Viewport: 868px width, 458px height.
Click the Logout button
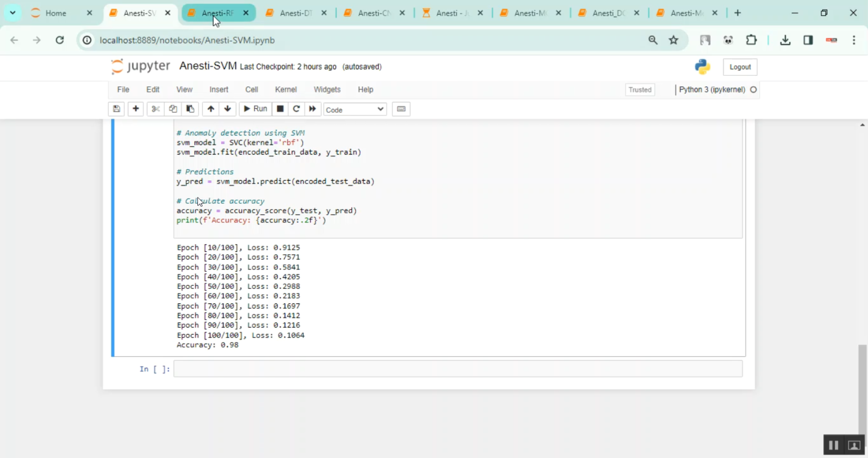pyautogui.click(x=740, y=67)
